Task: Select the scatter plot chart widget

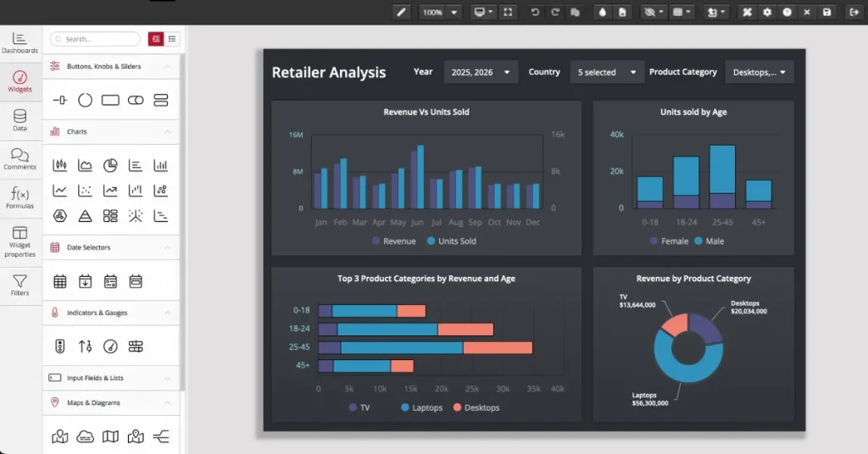Action: pyautogui.click(x=86, y=191)
